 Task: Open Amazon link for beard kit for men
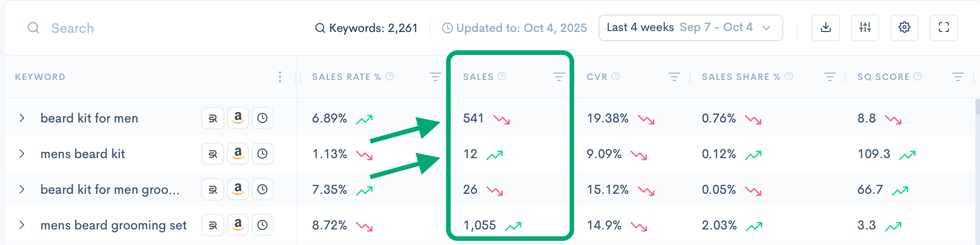238,118
